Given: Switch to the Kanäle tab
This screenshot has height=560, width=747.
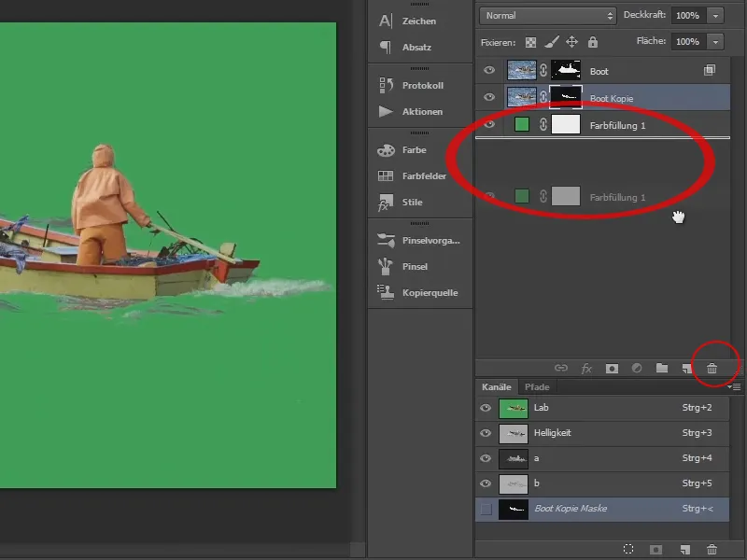Looking at the screenshot, I should tap(497, 387).
